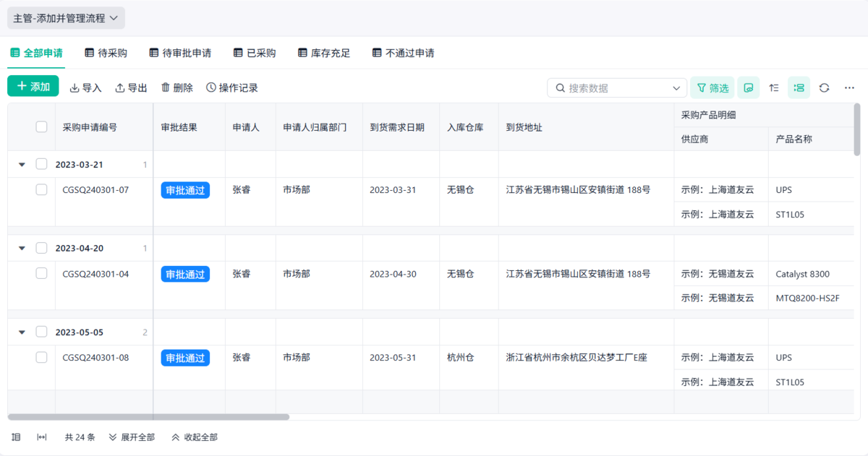
Task: Click the 待审批申请 tab table icon
Action: click(154, 53)
